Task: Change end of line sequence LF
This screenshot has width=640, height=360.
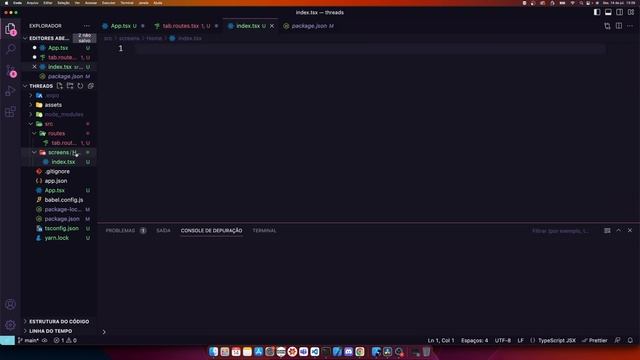Action: pyautogui.click(x=520, y=340)
